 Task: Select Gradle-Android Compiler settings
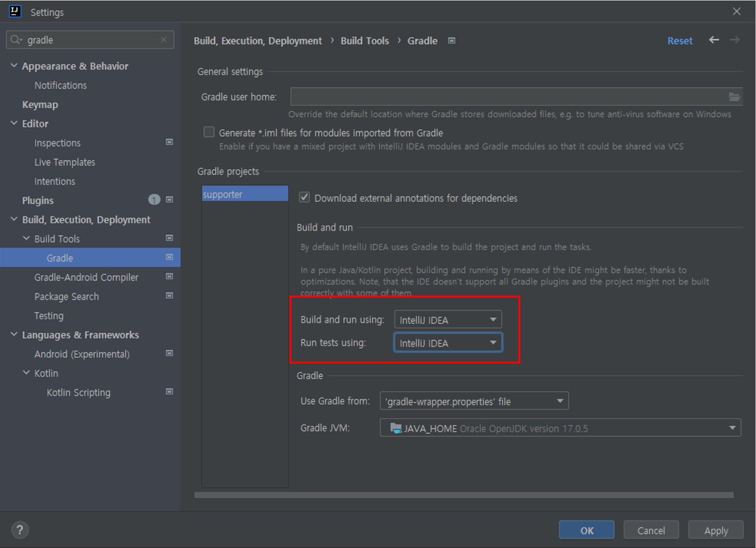86,277
